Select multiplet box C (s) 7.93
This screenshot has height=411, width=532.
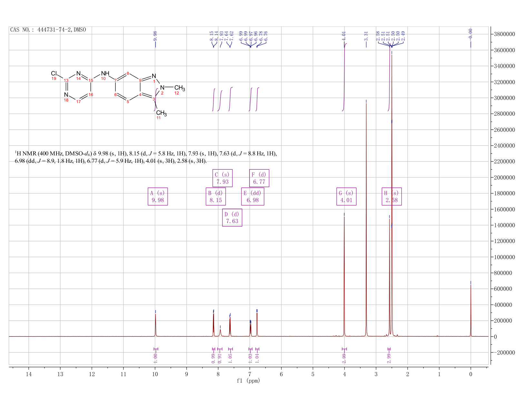coord(222,178)
